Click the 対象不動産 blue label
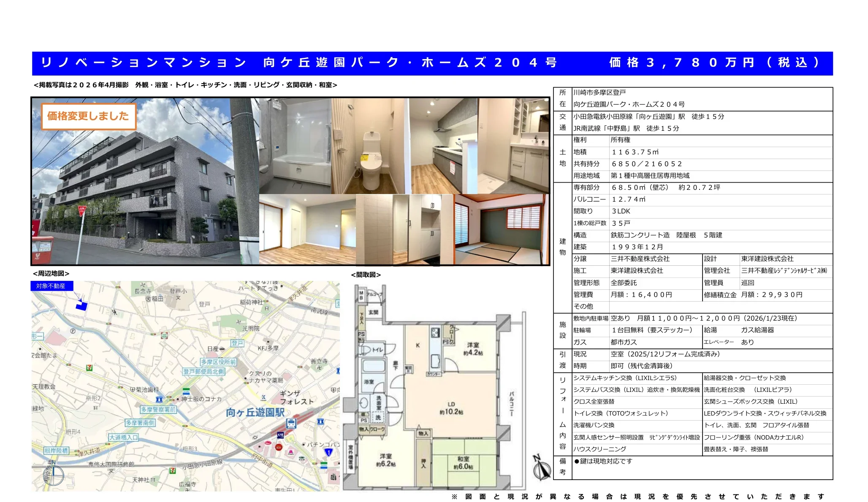 [52, 286]
